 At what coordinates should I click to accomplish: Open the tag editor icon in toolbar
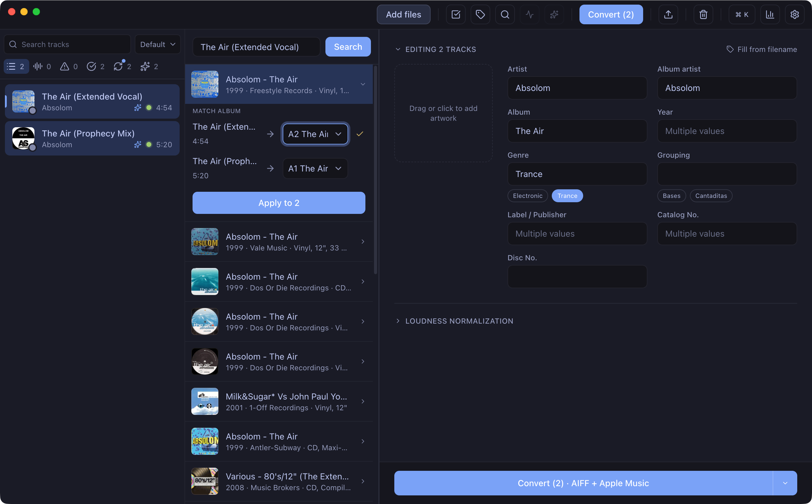click(x=480, y=15)
